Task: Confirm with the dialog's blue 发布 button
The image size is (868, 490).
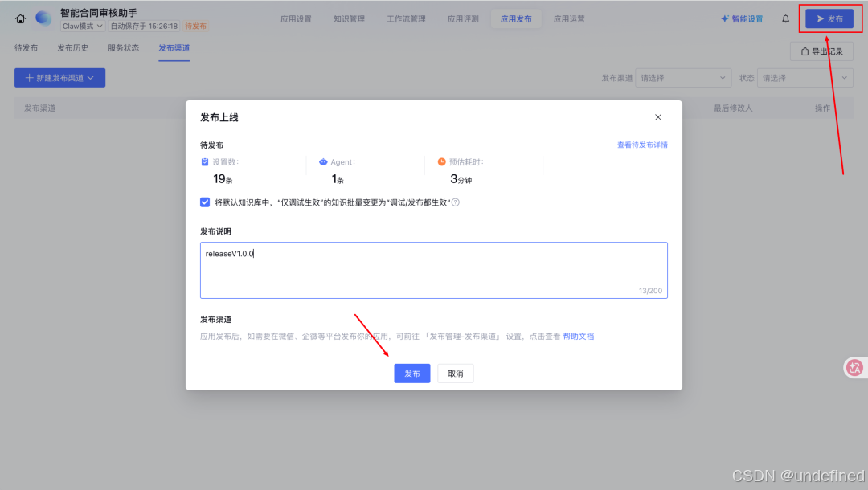Action: click(411, 374)
